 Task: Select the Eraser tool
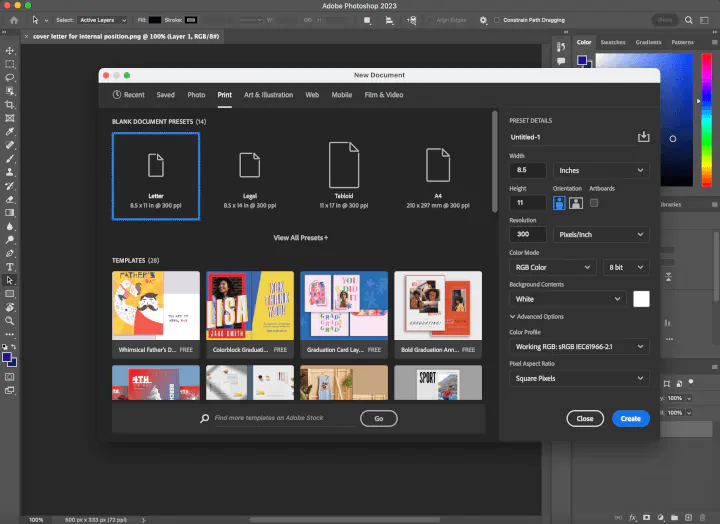click(10, 199)
